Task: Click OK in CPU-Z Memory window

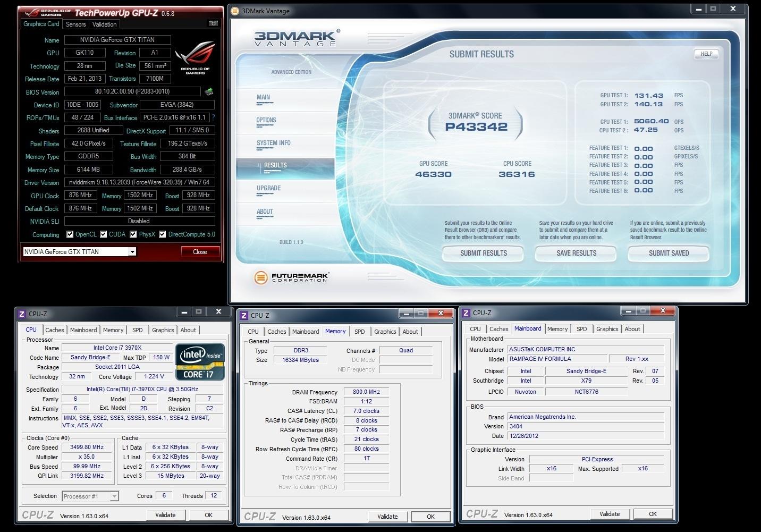Action: [x=430, y=517]
